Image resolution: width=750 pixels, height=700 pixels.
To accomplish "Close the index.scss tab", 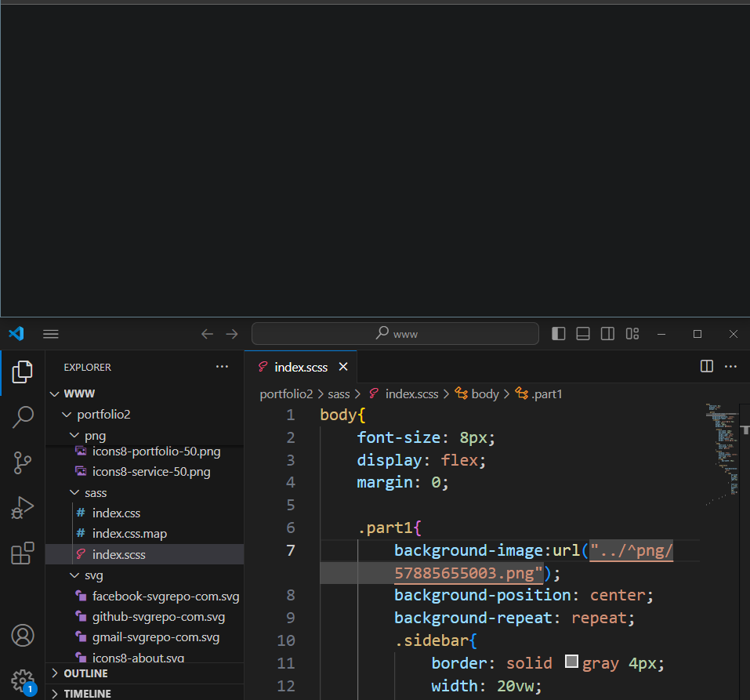I will pos(343,367).
